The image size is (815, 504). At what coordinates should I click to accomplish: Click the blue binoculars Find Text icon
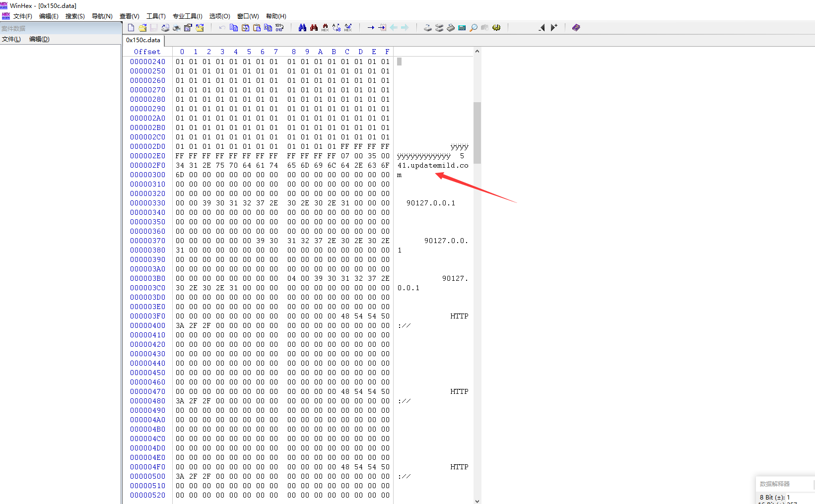coord(302,28)
